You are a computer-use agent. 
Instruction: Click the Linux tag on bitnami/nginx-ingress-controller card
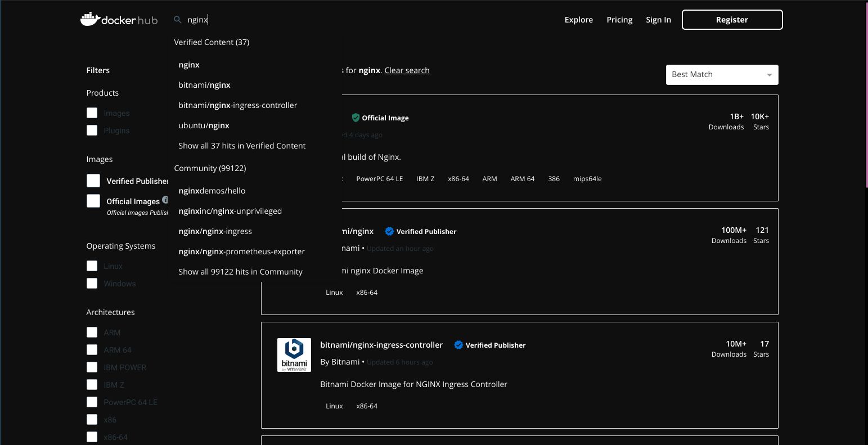(334, 406)
